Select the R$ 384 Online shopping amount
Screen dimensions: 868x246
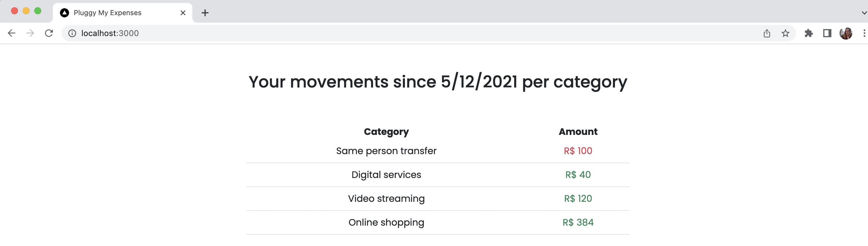tap(578, 222)
